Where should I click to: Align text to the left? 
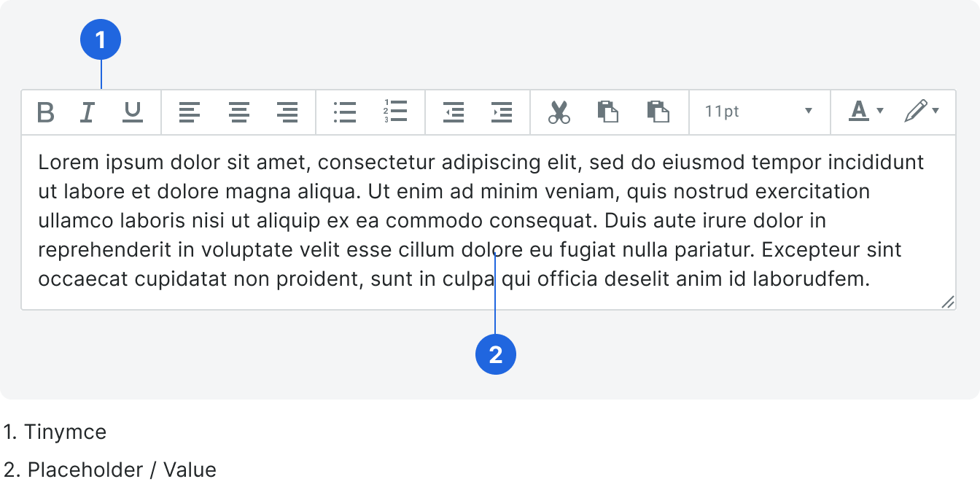point(190,112)
